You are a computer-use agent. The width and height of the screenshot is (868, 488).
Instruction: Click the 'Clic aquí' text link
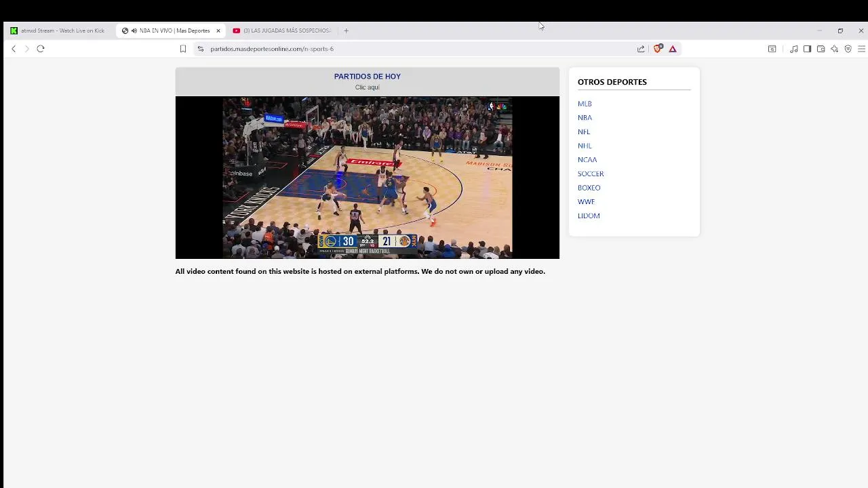(368, 87)
